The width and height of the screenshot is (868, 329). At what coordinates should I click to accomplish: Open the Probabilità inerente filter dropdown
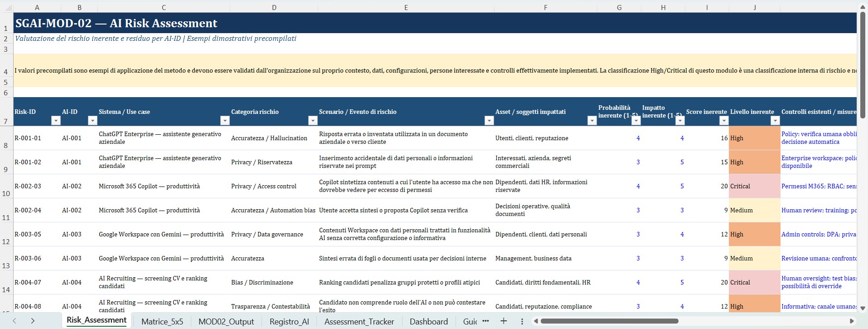click(636, 120)
